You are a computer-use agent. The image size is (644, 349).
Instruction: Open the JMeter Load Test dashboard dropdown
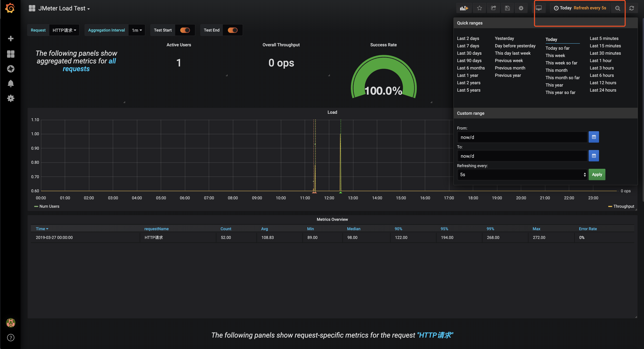point(64,9)
